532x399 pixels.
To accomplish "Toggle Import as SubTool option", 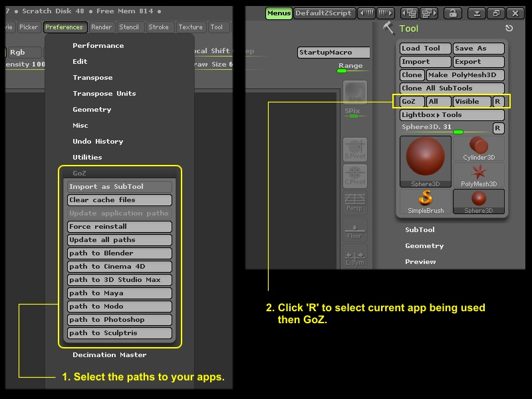I will [x=120, y=187].
